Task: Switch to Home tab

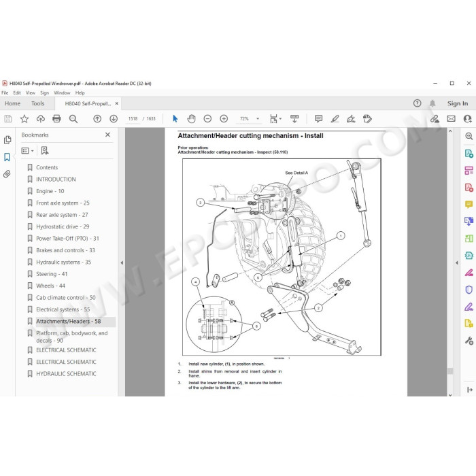Action: pyautogui.click(x=12, y=103)
